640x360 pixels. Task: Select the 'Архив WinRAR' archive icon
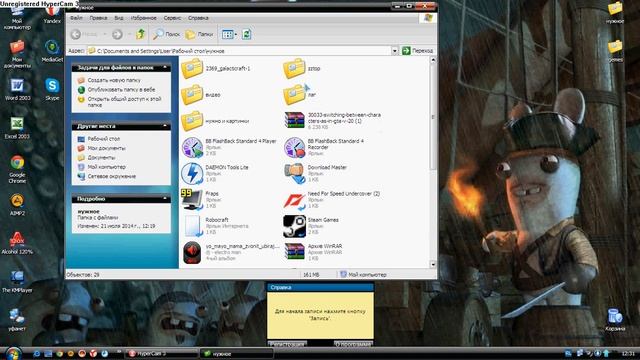coord(294,252)
